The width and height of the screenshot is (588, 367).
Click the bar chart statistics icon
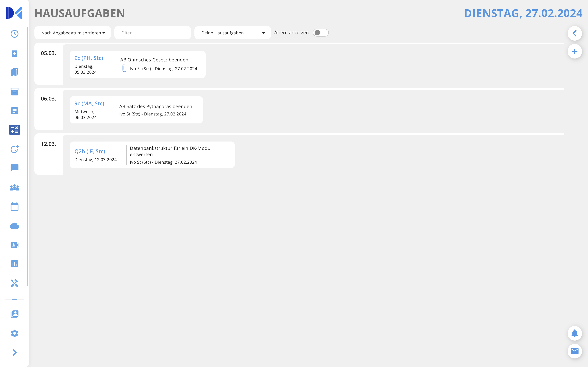pyautogui.click(x=14, y=264)
